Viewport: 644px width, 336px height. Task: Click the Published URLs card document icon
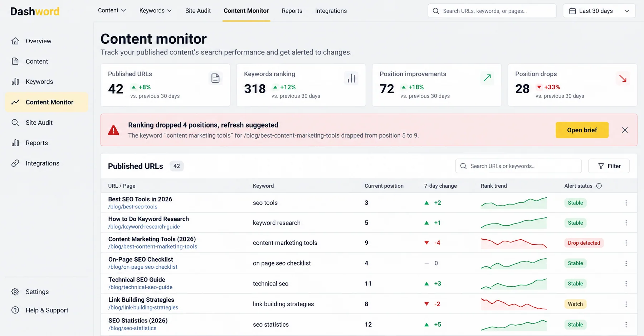coord(215,78)
